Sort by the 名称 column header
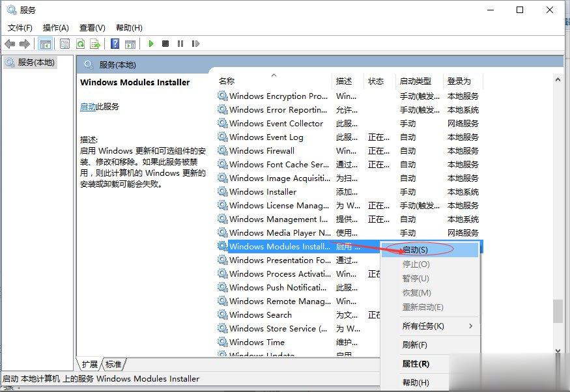Viewport: 570px width, 392px height. pyautogui.click(x=274, y=81)
